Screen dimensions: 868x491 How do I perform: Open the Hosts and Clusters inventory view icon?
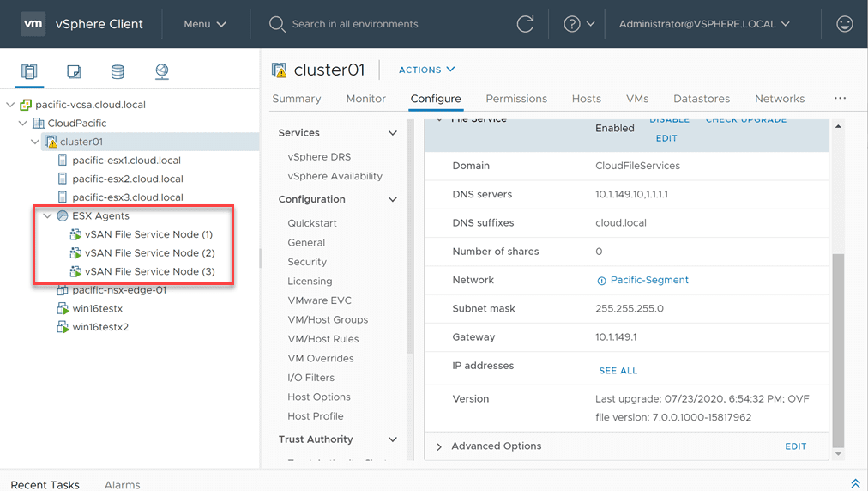tap(29, 71)
